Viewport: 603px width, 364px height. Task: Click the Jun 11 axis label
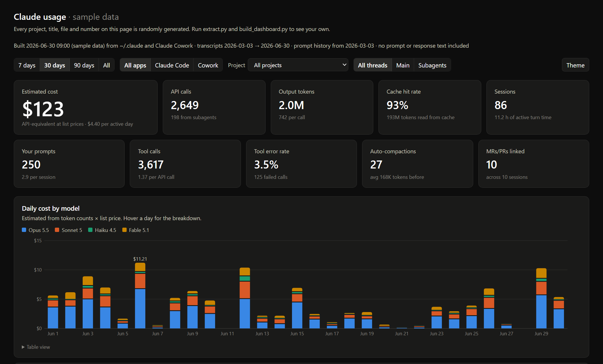pyautogui.click(x=227, y=334)
